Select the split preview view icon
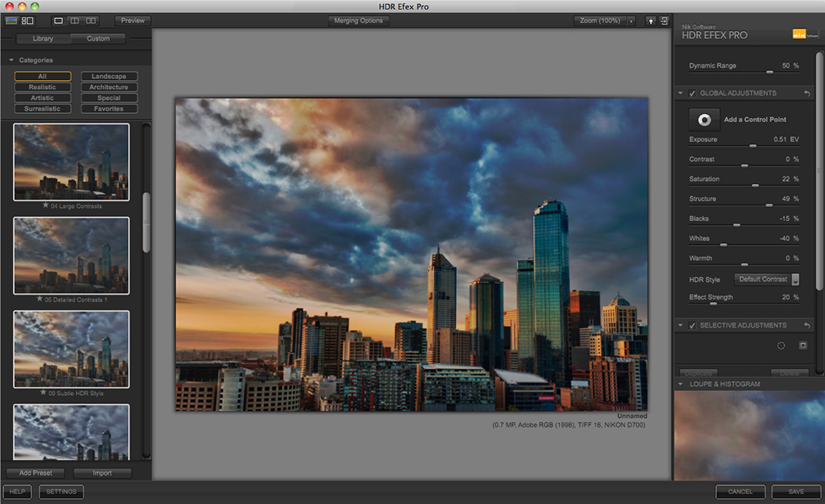This screenshot has height=504, width=825. point(74,20)
